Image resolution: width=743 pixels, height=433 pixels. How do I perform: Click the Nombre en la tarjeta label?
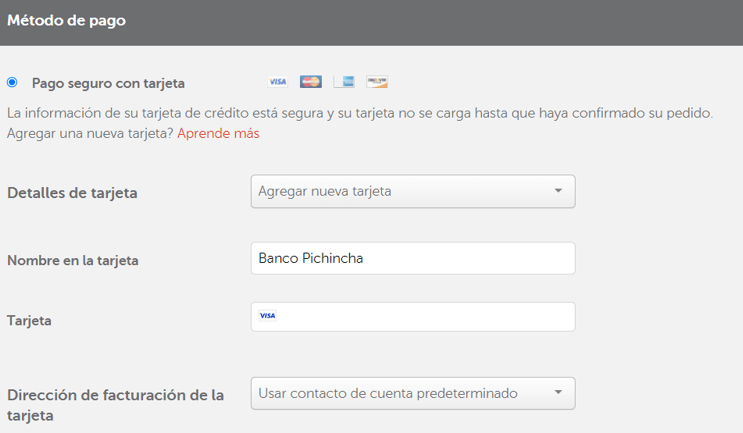73,261
